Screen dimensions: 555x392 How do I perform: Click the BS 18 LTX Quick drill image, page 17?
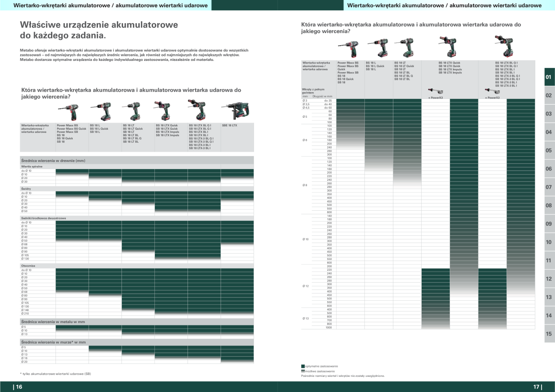(448, 47)
